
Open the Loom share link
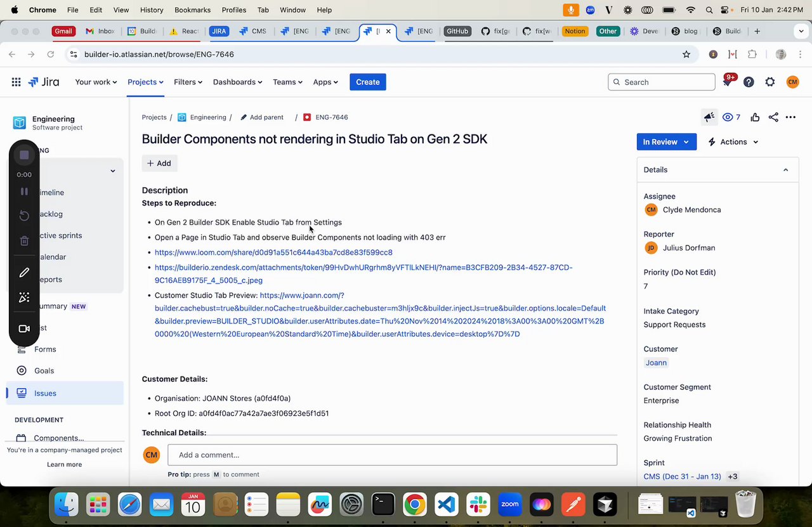point(273,252)
